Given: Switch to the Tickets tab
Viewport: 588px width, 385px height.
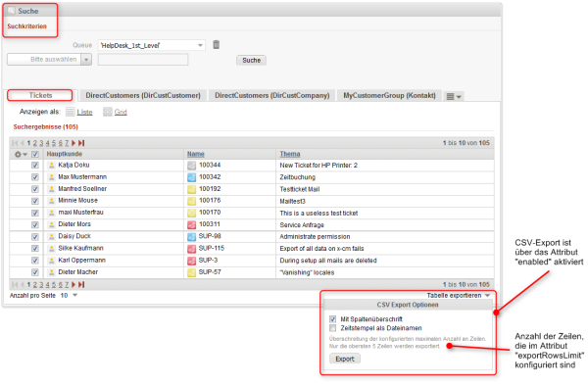Looking at the screenshot, I should pyautogui.click(x=40, y=95).
